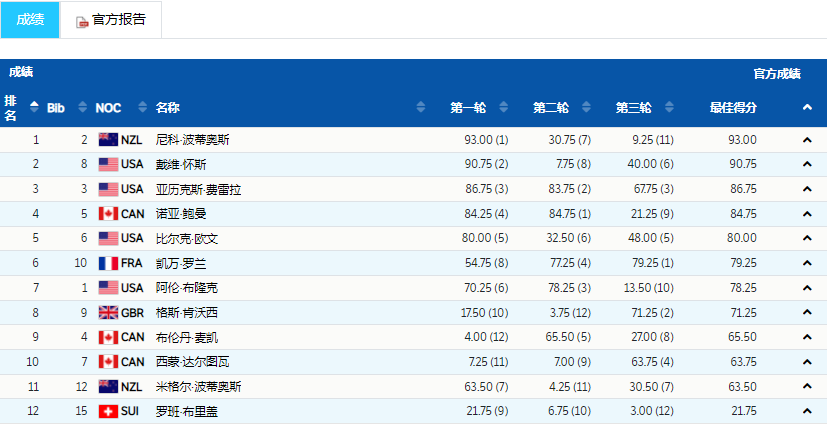Screen dimensions: 827x425
Task: Click best score 80.00 of 比尔克·欧文
Action: (742, 238)
